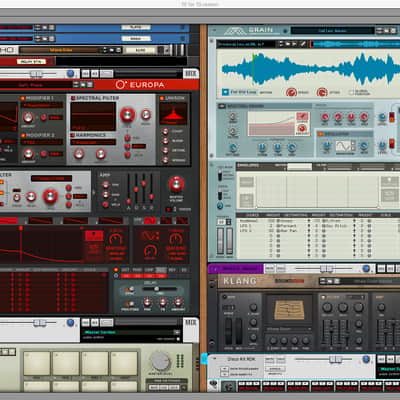The image size is (400, 400).
Task: Check the Global Position checkbox in Grain
Action: [x=351, y=92]
